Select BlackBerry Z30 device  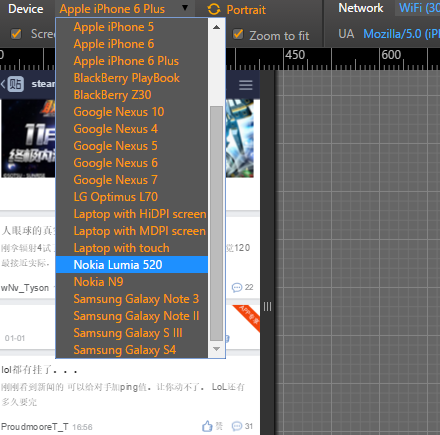tap(132, 95)
